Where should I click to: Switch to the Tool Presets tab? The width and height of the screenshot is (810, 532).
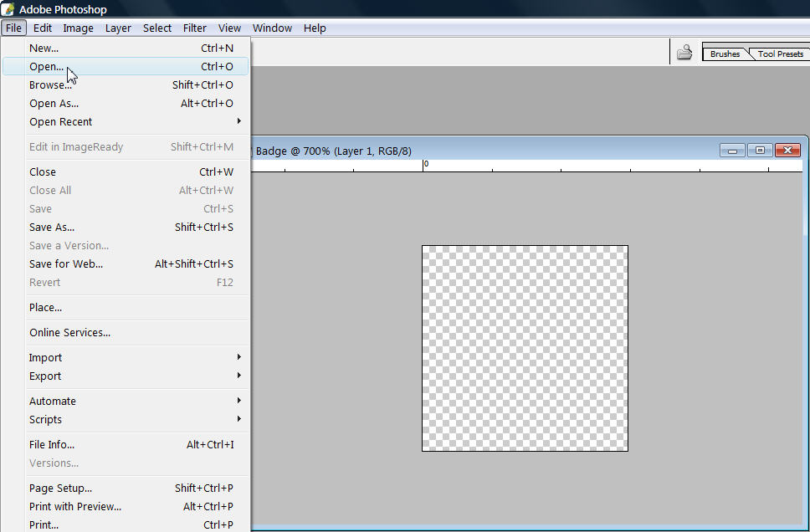[780, 54]
